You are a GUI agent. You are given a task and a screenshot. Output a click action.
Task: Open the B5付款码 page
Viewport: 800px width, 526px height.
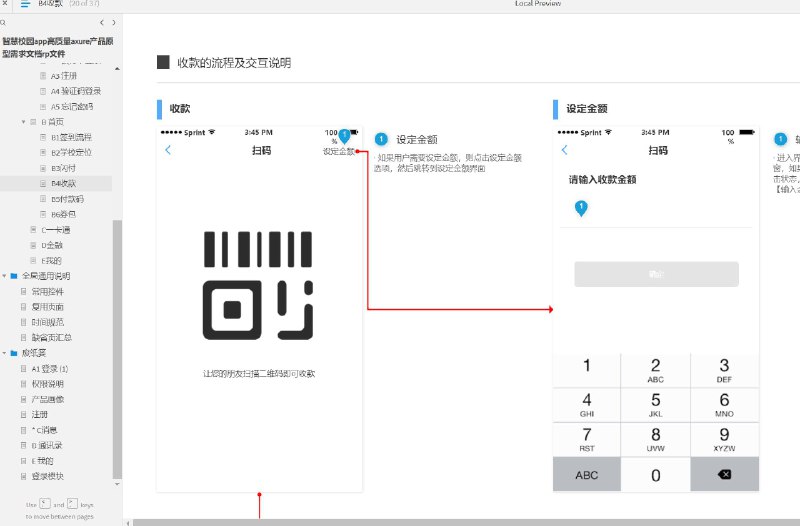[67, 199]
